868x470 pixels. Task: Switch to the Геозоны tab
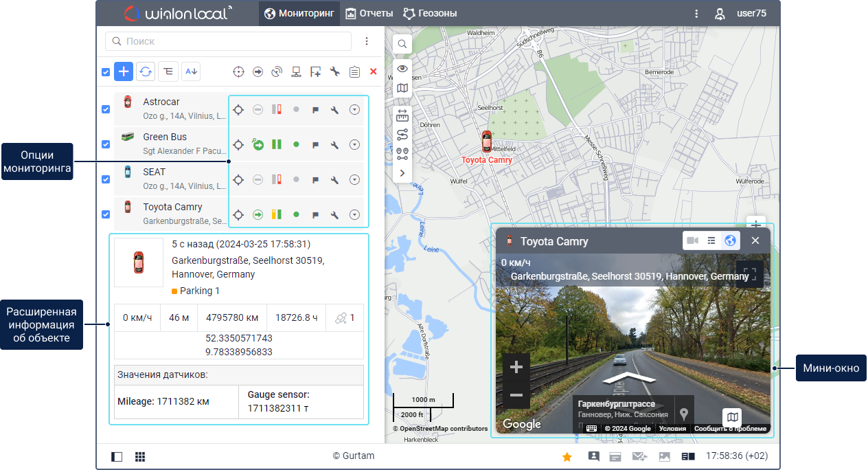tap(430, 13)
